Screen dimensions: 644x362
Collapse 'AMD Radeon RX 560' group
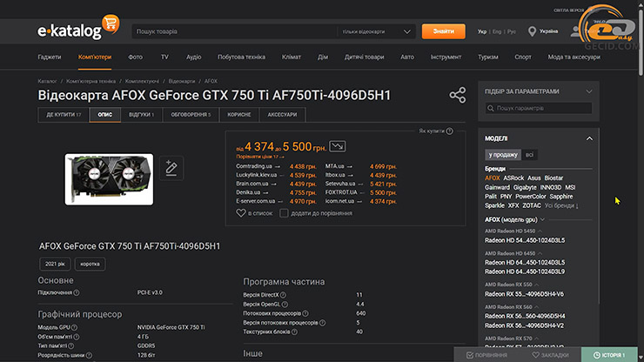[536, 307]
